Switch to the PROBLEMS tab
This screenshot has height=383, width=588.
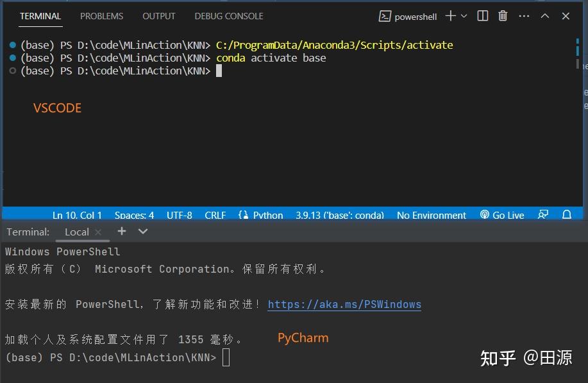point(101,16)
